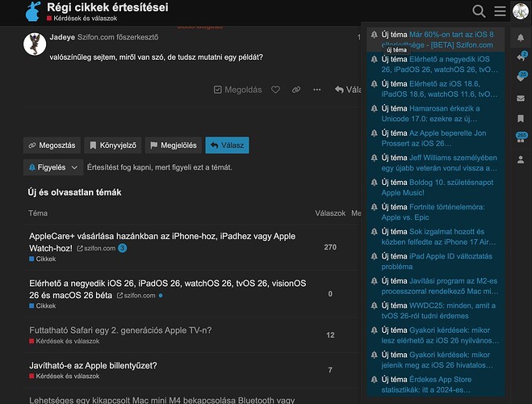Open notification Érdekes App Store statisztikák
This screenshot has width=532, height=404.
436,385
